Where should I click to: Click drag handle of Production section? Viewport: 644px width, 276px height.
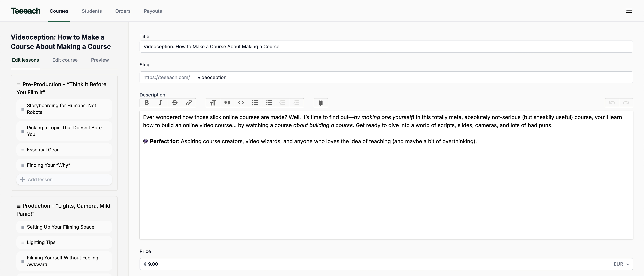(19, 206)
